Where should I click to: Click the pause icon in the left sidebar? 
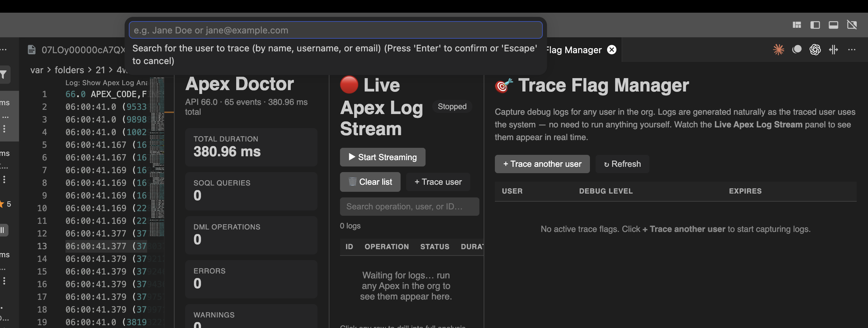coord(3,230)
